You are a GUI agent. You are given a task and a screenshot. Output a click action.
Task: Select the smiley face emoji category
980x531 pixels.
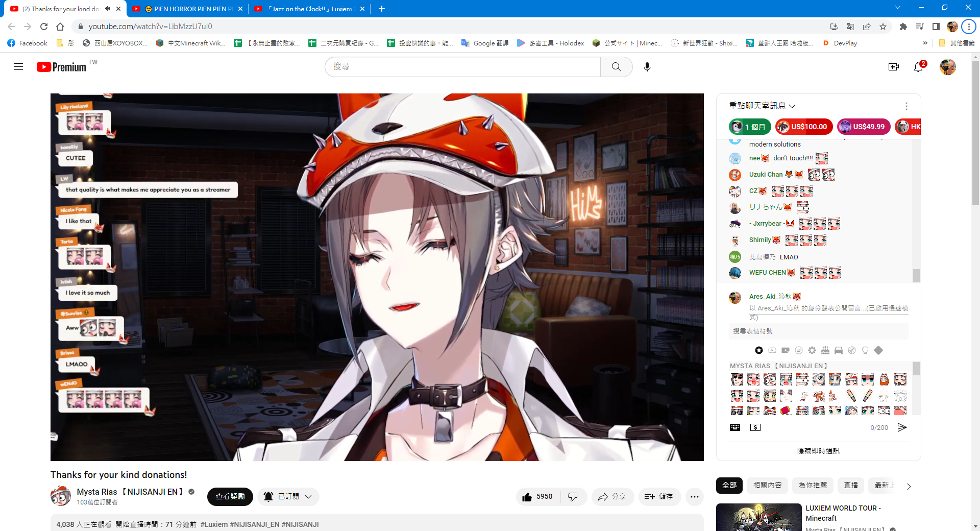pyautogui.click(x=799, y=350)
